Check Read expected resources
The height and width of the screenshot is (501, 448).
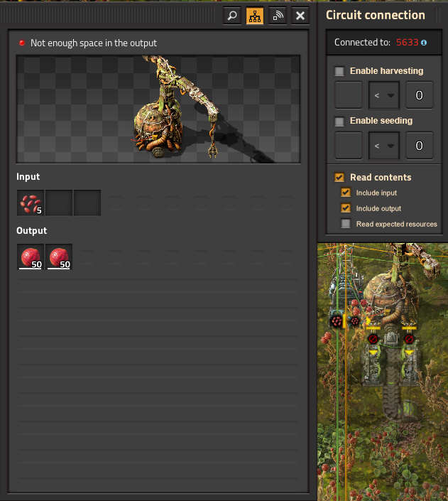tap(346, 223)
